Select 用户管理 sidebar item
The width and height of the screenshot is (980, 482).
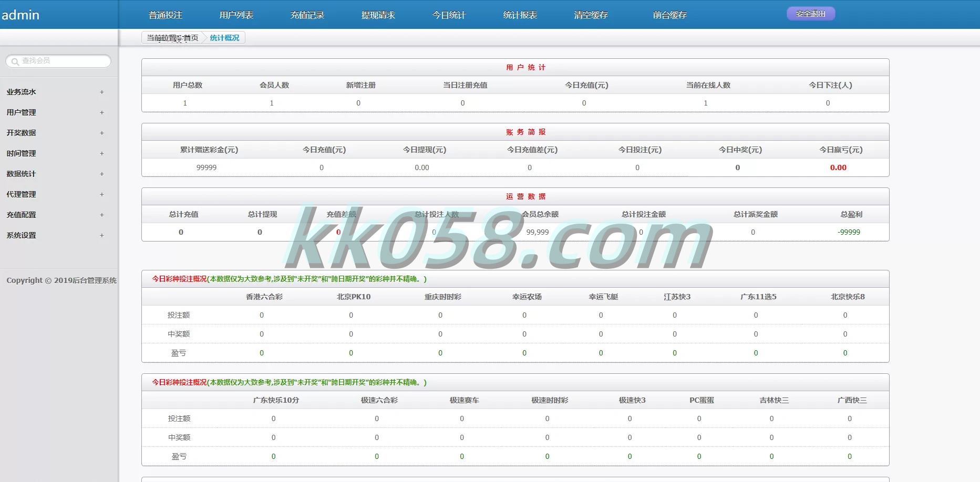[22, 112]
